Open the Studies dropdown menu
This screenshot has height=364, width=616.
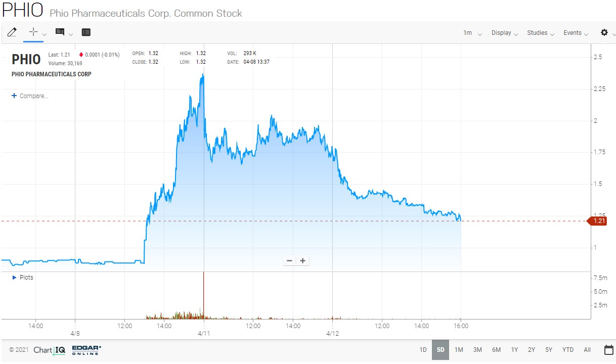(541, 33)
